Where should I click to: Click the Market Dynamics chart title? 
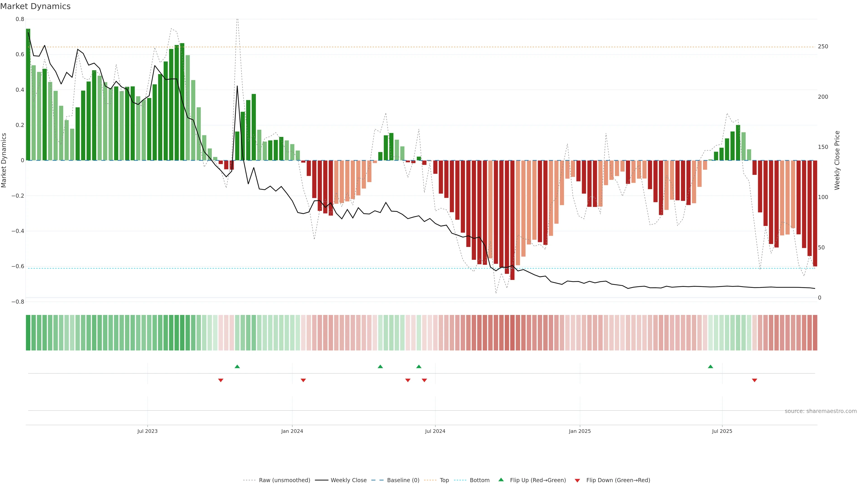[x=35, y=6]
